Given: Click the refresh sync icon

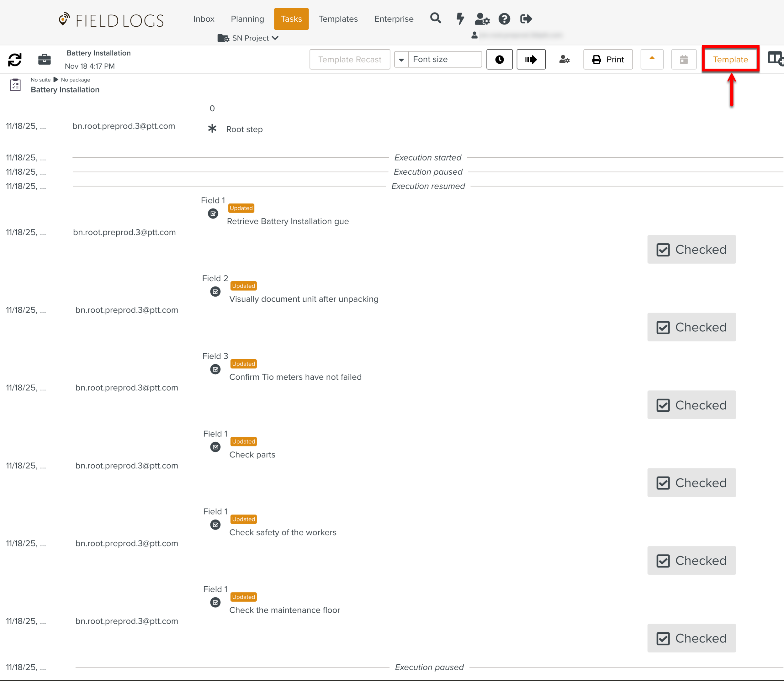Looking at the screenshot, I should 15,60.
